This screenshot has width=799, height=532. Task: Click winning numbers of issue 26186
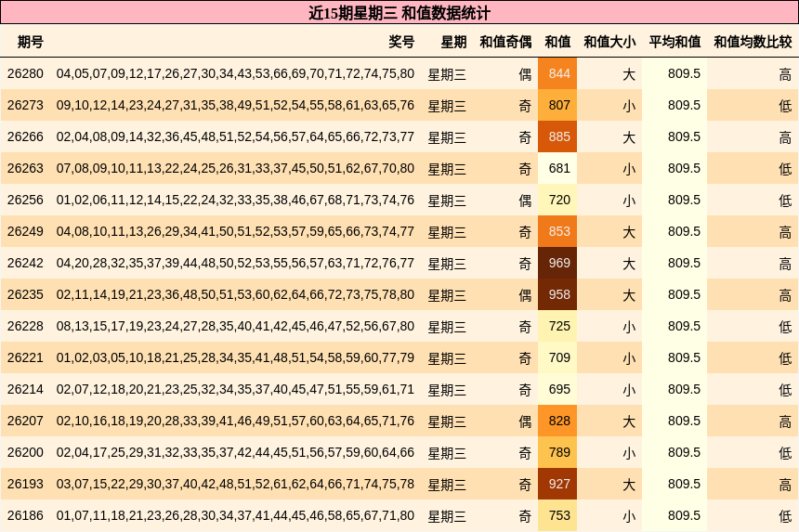click(x=235, y=515)
